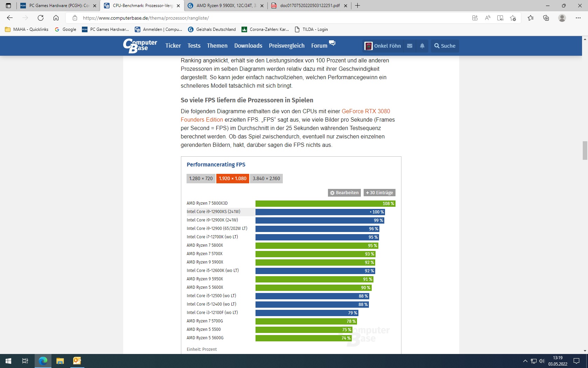The image size is (588, 368).
Task: Select Intel Core i3-12100F (wo LT) label
Action: (212, 313)
